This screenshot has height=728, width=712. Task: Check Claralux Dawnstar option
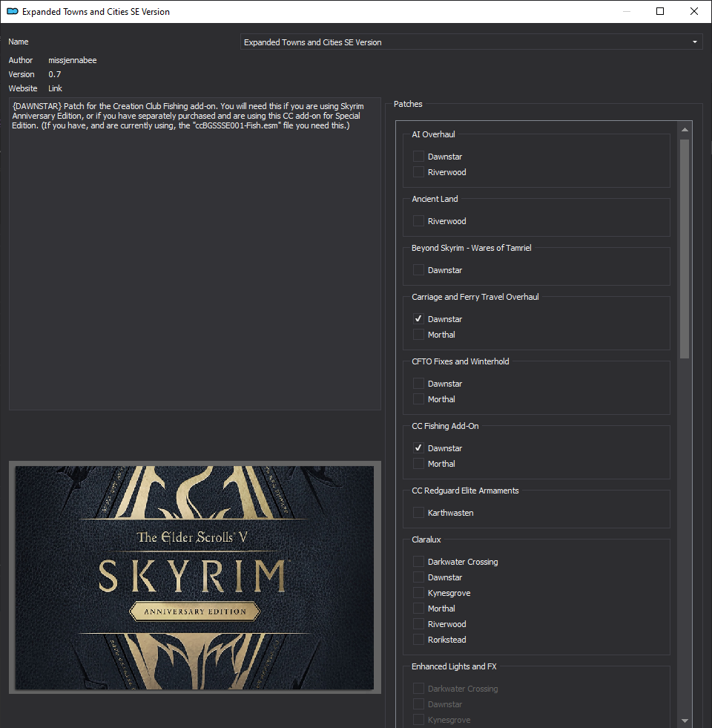point(418,577)
